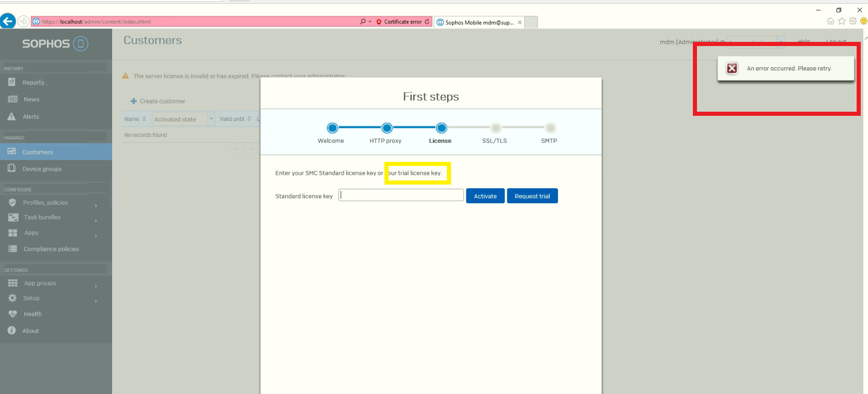
Task: Click the Sophos logo
Action: (55, 43)
